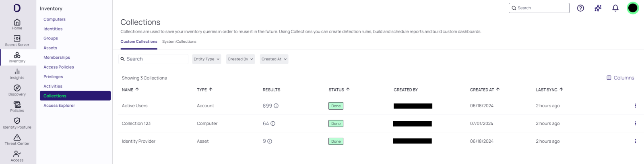Open the Columns chooser button
The height and width of the screenshot is (164, 644).
(620, 78)
